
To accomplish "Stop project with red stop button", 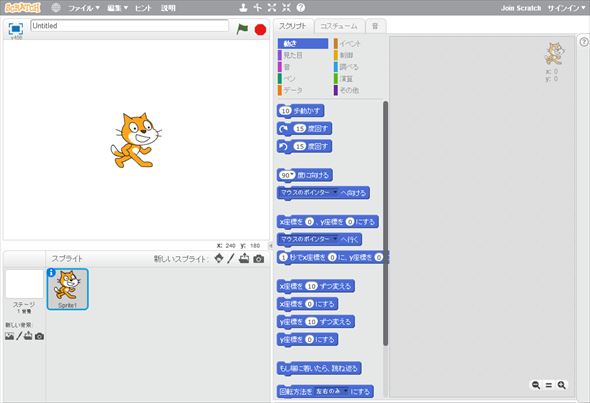I will point(260,29).
